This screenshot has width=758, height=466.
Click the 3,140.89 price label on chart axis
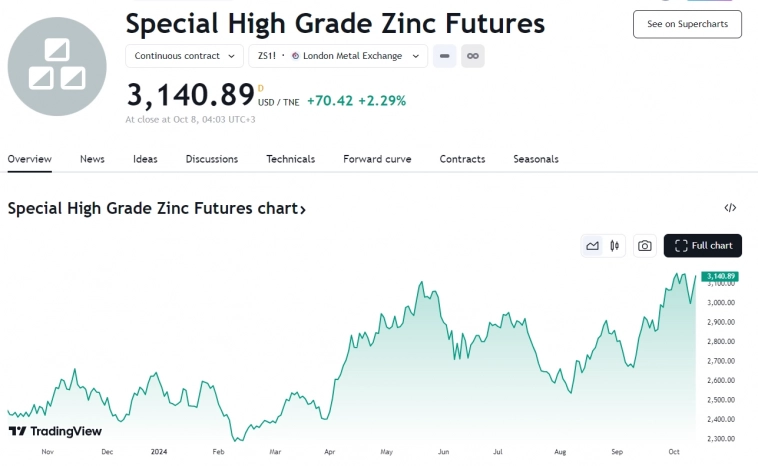[719, 276]
